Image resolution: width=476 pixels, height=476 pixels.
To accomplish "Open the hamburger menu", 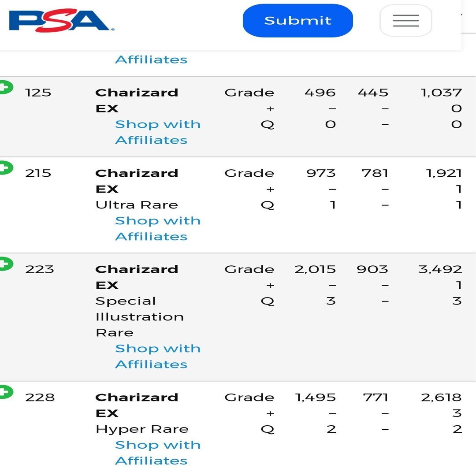I will [405, 20].
